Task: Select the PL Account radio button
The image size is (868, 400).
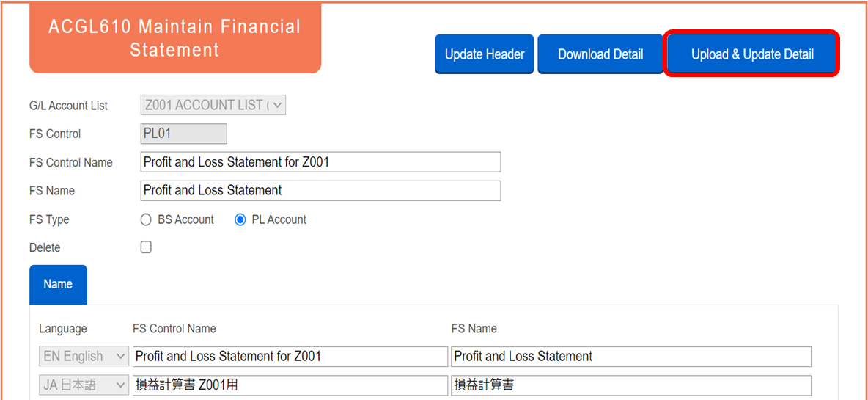Action: [x=240, y=220]
